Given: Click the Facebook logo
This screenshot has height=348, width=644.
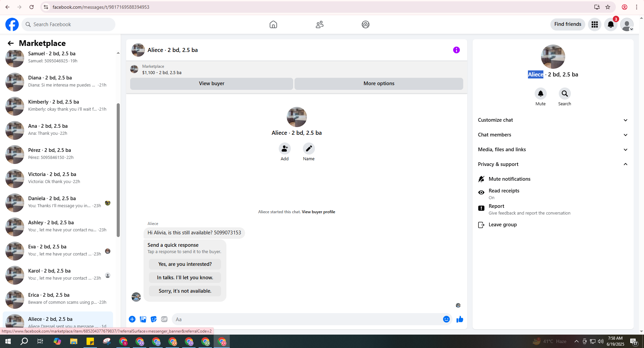Looking at the screenshot, I should pos(12,24).
